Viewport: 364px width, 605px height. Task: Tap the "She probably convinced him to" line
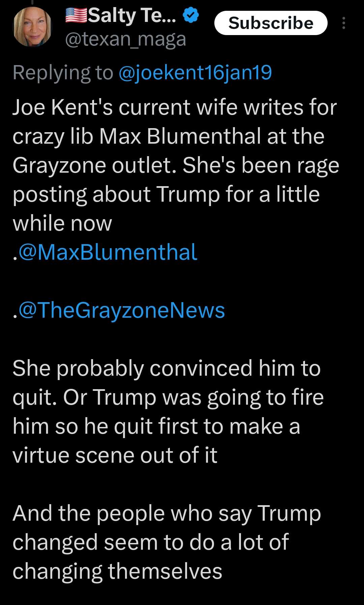click(x=166, y=368)
